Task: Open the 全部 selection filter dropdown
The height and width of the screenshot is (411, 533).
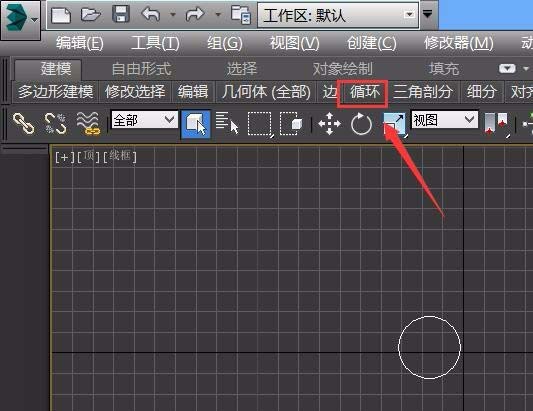Action: (144, 120)
